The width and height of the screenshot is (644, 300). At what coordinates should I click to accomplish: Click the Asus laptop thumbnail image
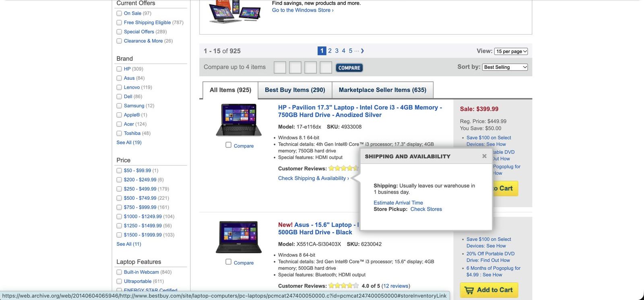pos(239,237)
